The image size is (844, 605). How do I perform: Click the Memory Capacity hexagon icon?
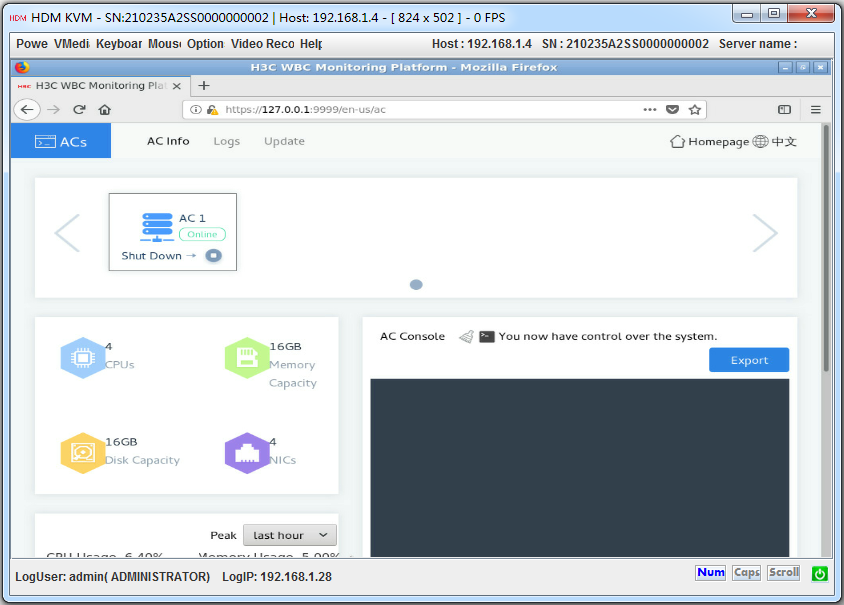[247, 358]
